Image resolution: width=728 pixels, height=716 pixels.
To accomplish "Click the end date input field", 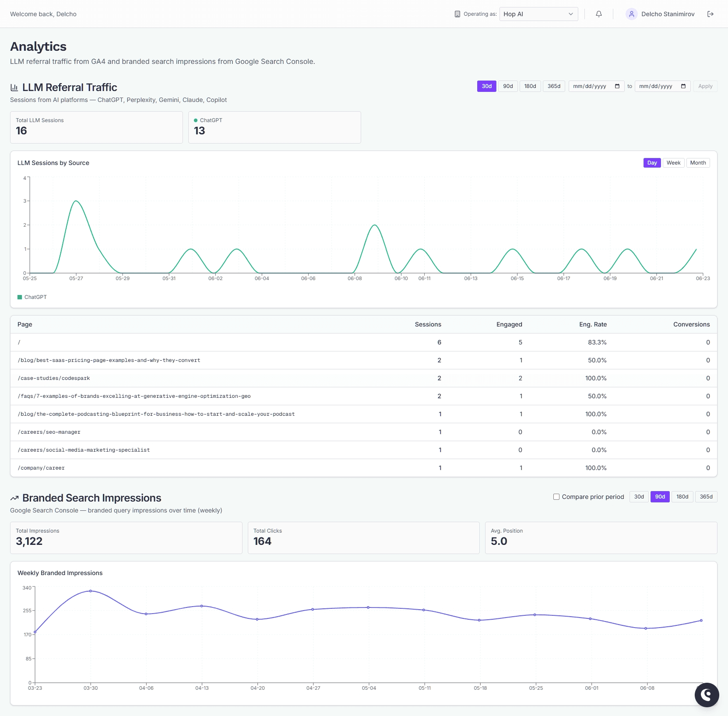I will pos(662,86).
